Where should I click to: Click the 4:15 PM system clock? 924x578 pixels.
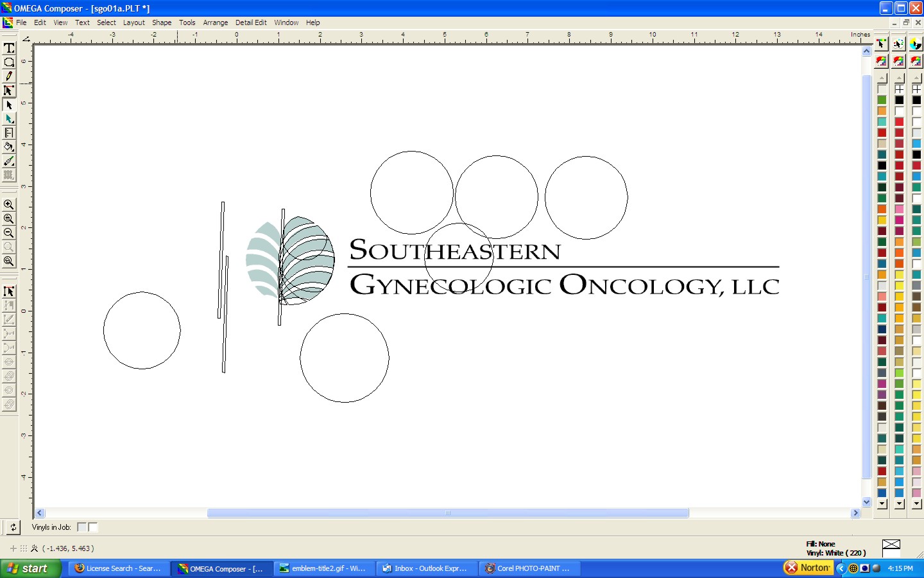tap(900, 568)
